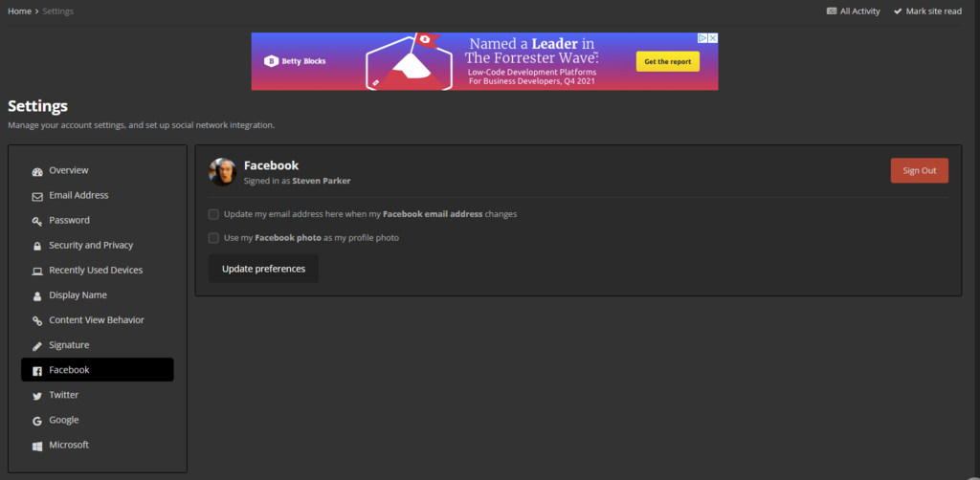The height and width of the screenshot is (480, 980).
Task: Click Settings in the breadcrumb
Action: (57, 11)
